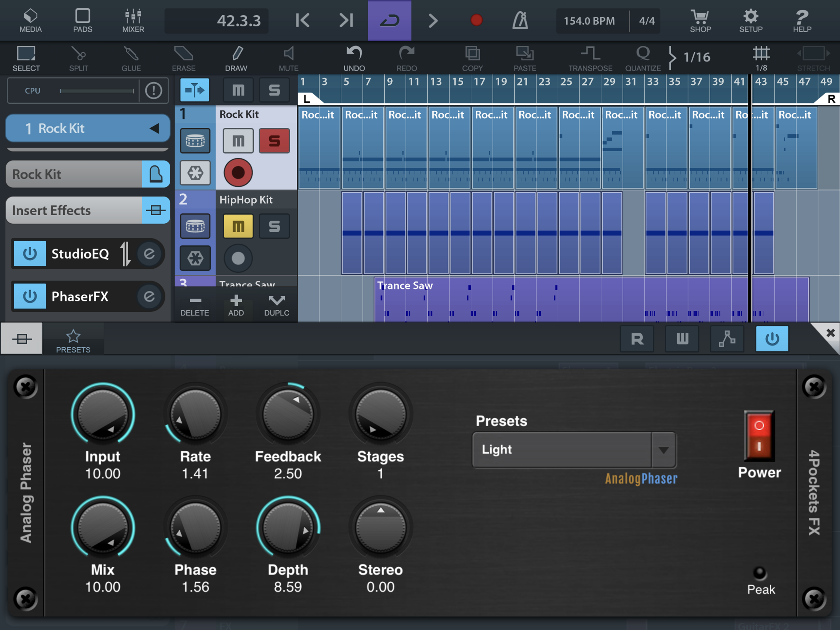840x630 pixels.
Task: Open the Presets star tab
Action: (73, 340)
